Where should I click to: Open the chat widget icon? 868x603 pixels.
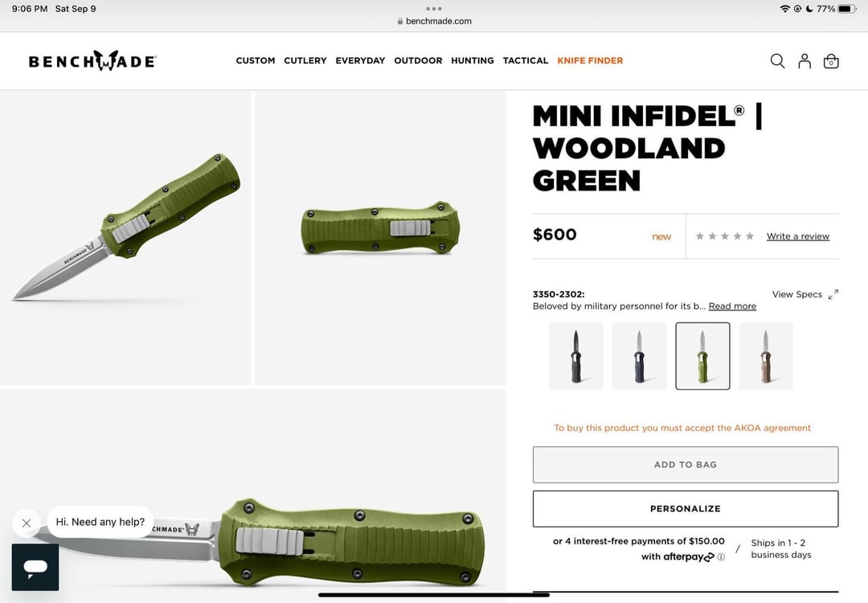(x=35, y=567)
